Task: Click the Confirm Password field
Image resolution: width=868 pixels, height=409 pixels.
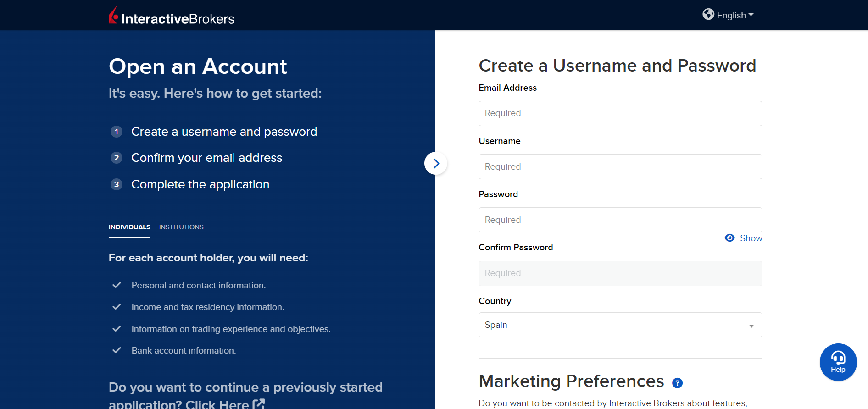Action: click(620, 273)
